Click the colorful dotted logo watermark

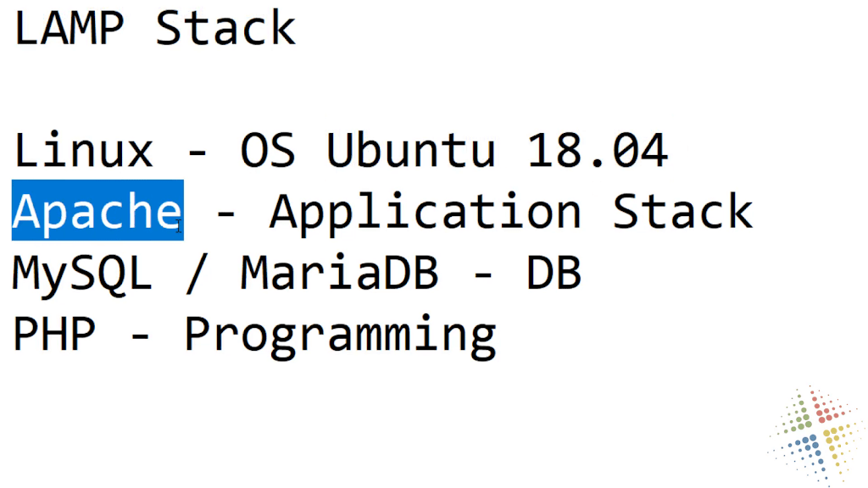pyautogui.click(x=817, y=436)
